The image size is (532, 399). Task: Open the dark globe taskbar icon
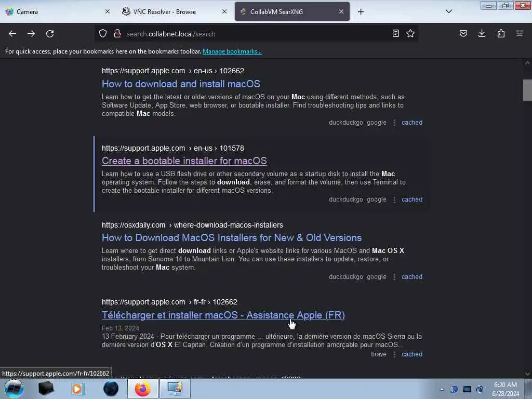(x=111, y=389)
